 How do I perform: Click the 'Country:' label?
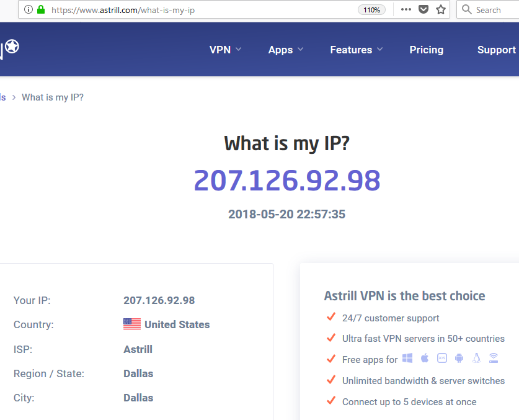point(33,324)
